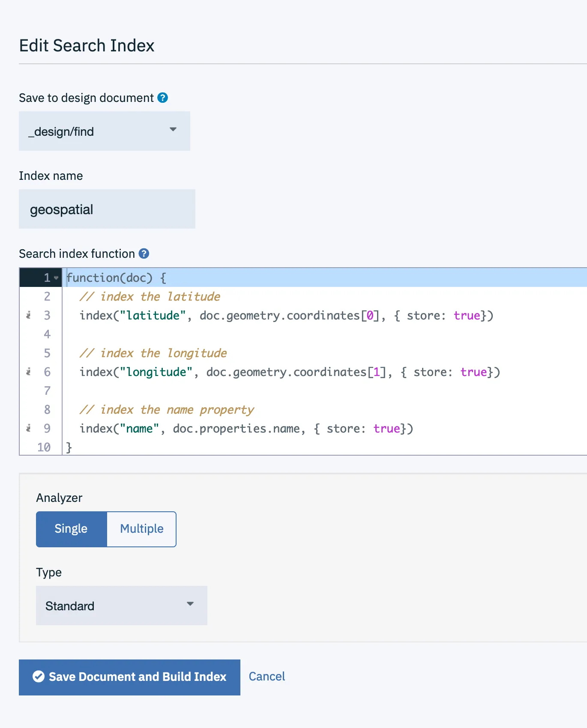The image size is (587, 728).
Task: Click the "Index name" label
Action: coord(51,176)
